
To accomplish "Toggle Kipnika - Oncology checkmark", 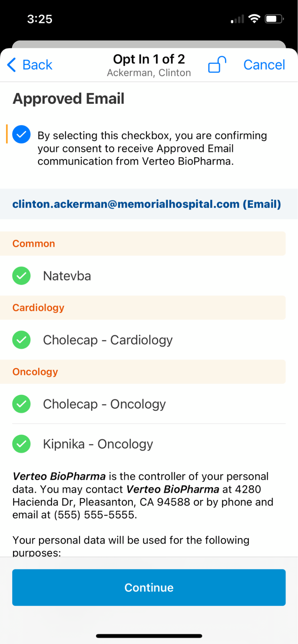I will pyautogui.click(x=22, y=444).
